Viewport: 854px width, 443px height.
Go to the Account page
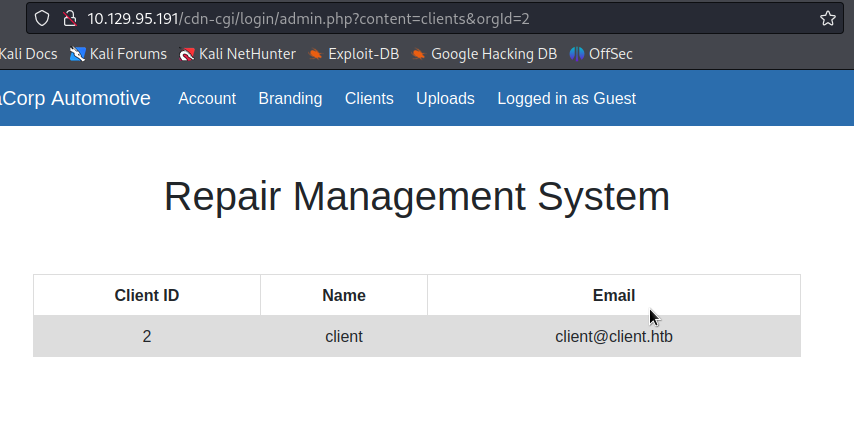(207, 98)
